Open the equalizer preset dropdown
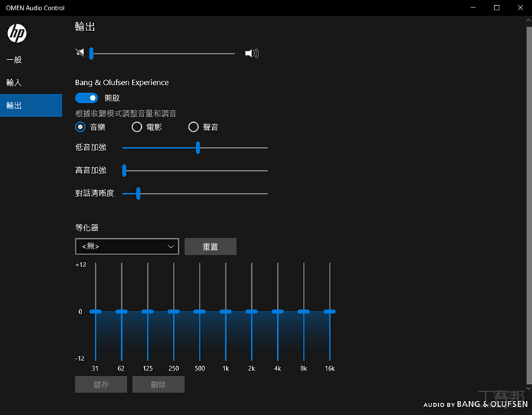Screen dimensions: 532x415 coord(126,246)
